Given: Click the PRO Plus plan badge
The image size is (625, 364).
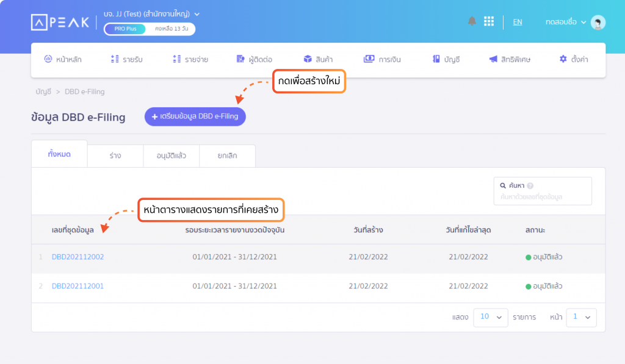Looking at the screenshot, I should click(x=125, y=29).
